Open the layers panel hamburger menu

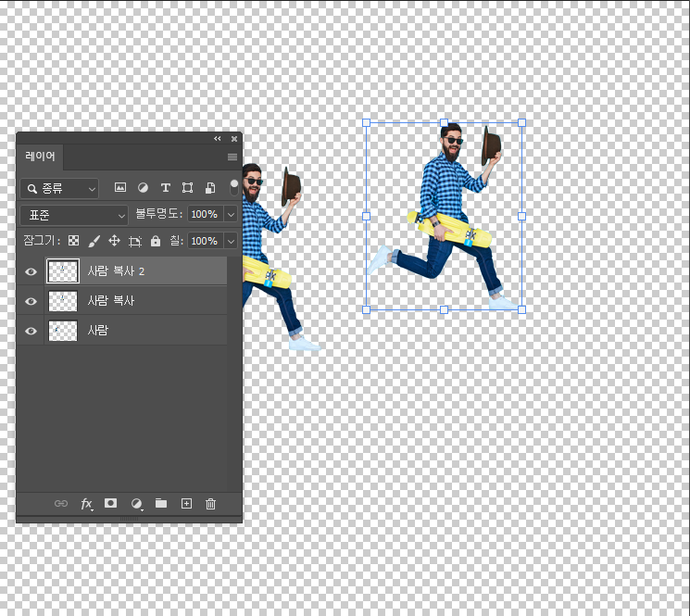(232, 157)
